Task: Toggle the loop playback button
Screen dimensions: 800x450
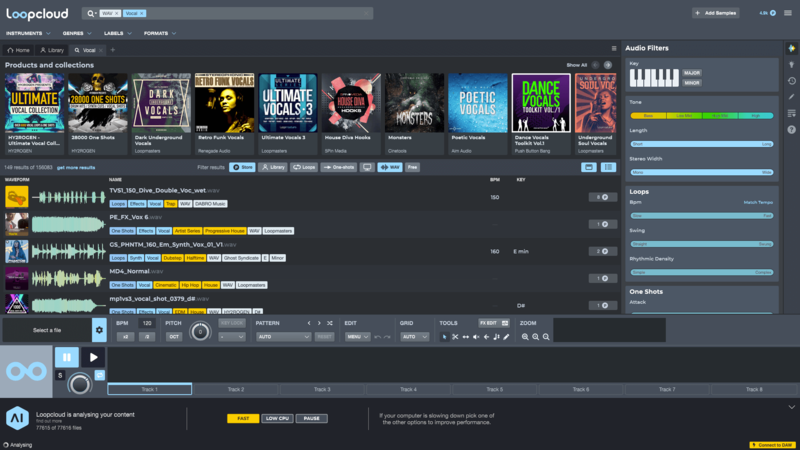Action: click(x=99, y=375)
